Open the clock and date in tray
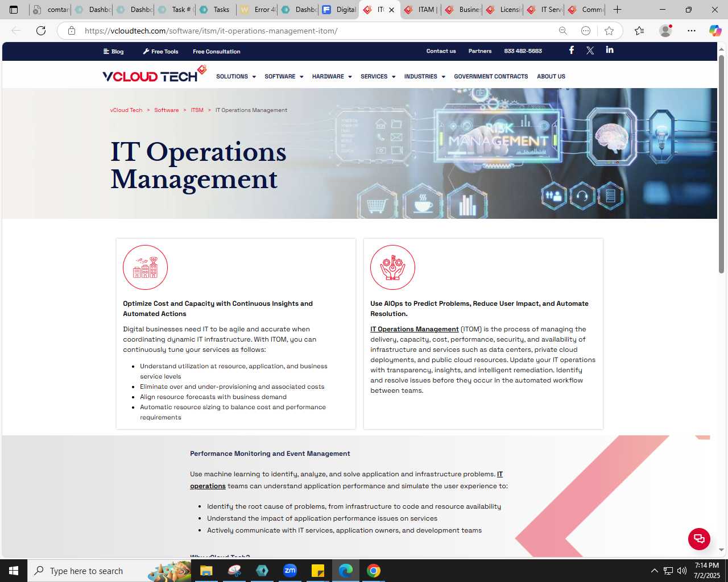The width and height of the screenshot is (728, 582). [706, 571]
